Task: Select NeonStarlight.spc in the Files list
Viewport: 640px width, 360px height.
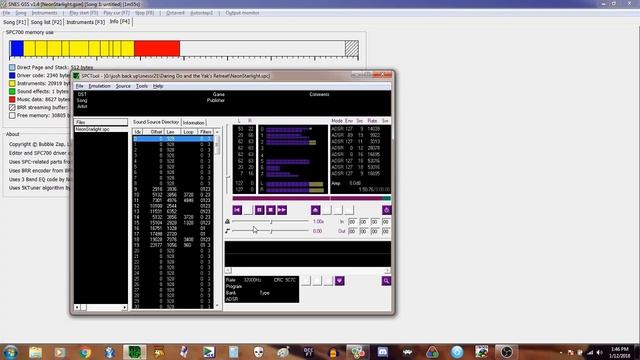Action: point(93,129)
